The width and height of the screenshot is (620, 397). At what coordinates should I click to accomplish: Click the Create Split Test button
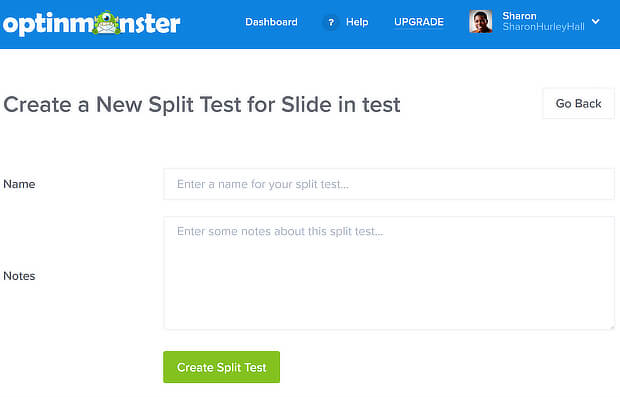pyautogui.click(x=221, y=367)
